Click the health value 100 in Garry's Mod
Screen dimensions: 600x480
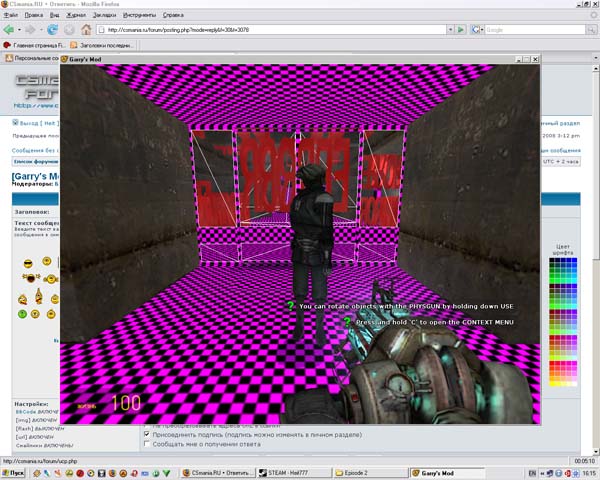(x=126, y=403)
